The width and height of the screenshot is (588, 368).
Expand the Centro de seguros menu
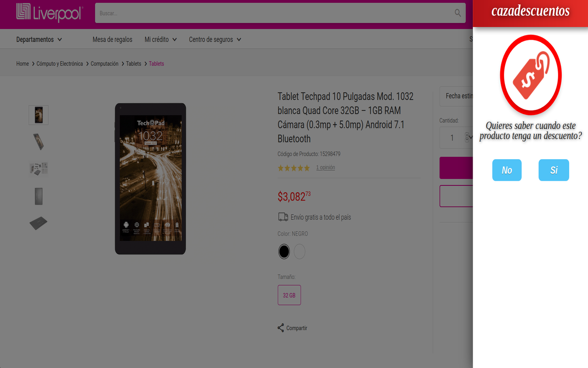coord(215,40)
